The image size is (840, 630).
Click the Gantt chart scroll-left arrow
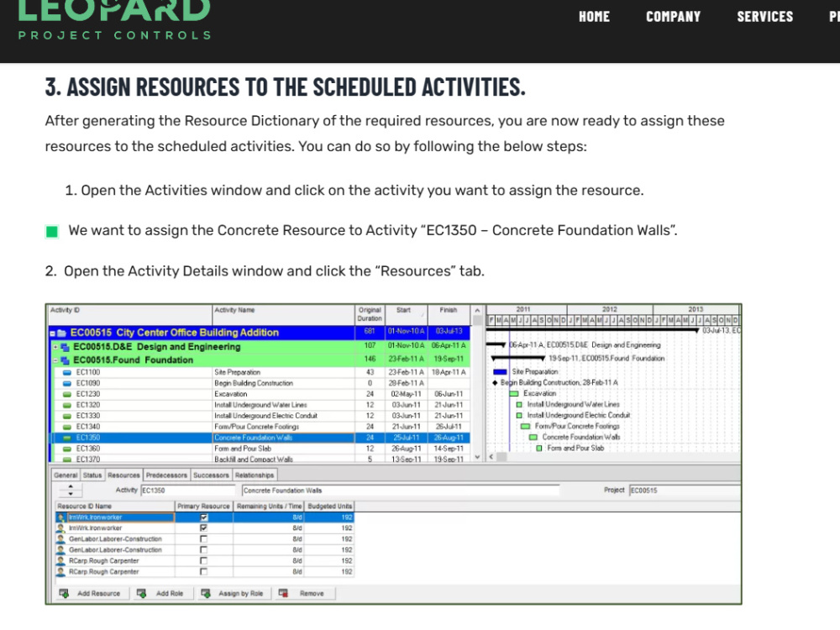coord(491,457)
